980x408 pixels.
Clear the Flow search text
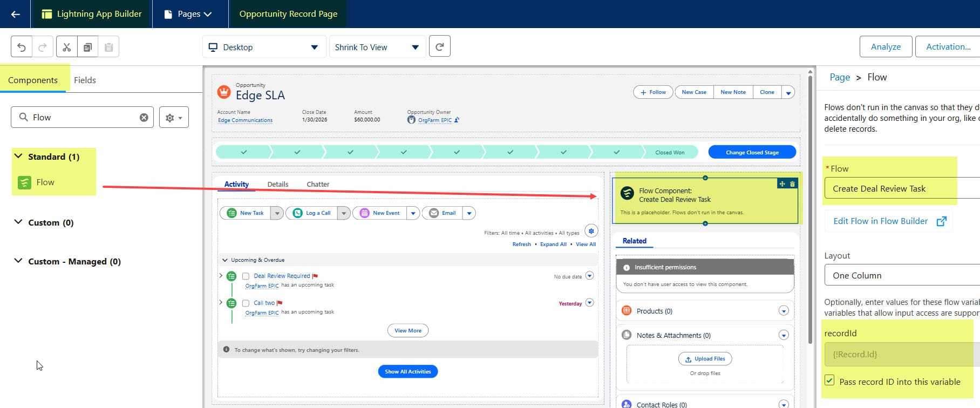pyautogui.click(x=144, y=117)
